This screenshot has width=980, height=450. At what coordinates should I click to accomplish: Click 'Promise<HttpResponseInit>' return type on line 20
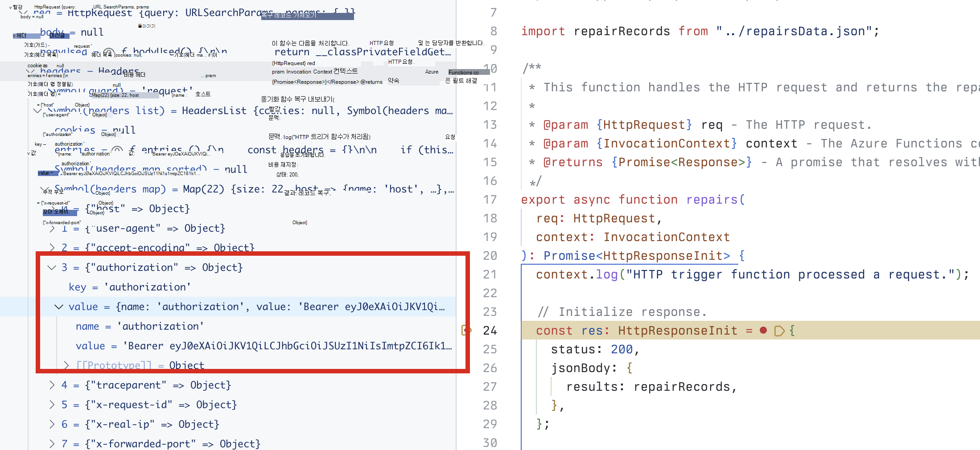click(x=637, y=256)
